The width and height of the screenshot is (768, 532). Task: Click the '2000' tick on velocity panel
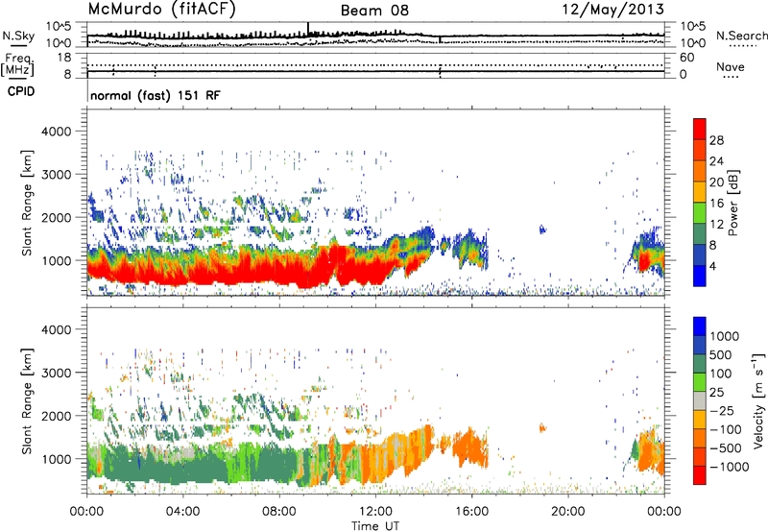(56, 416)
